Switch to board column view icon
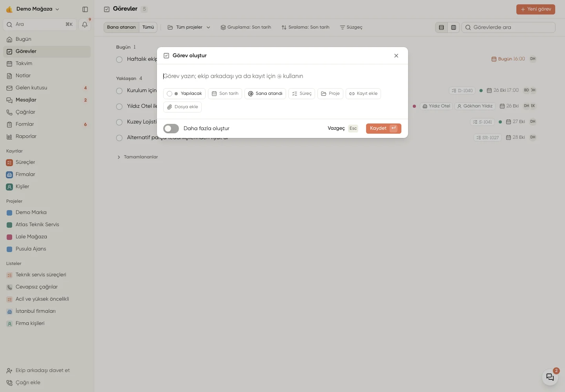Image resolution: width=565 pixels, height=392 pixels. [x=454, y=27]
